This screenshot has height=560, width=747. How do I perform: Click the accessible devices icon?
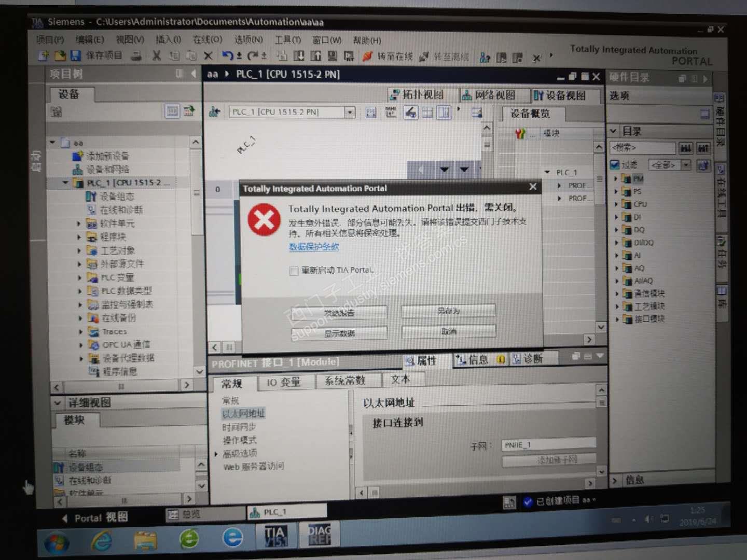tap(485, 58)
